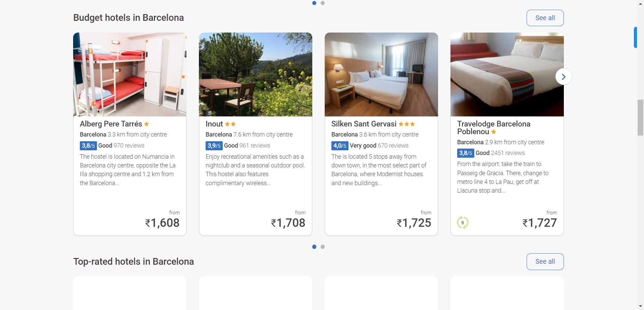Image resolution: width=644 pixels, height=310 pixels.
Task: Click the two-star rating beside Inout
Action: pos(230,124)
